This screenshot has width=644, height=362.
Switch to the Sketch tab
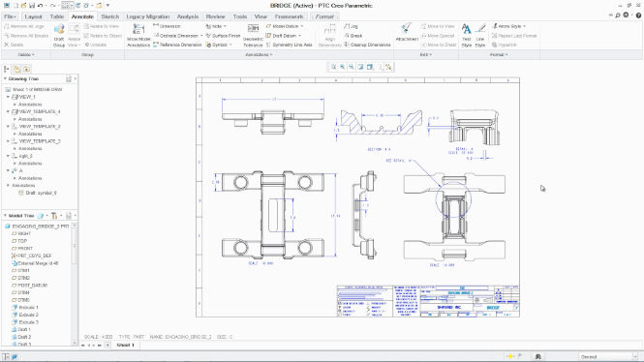(109, 16)
